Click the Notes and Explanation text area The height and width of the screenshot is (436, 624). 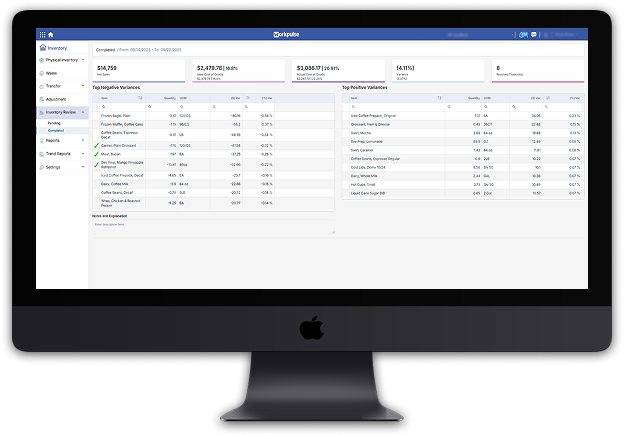tap(213, 227)
